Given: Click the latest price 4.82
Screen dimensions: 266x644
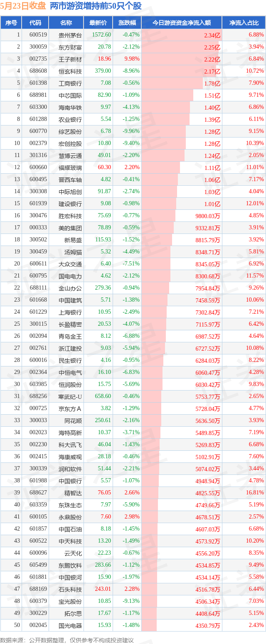Looking at the screenshot, I should coord(106,179).
